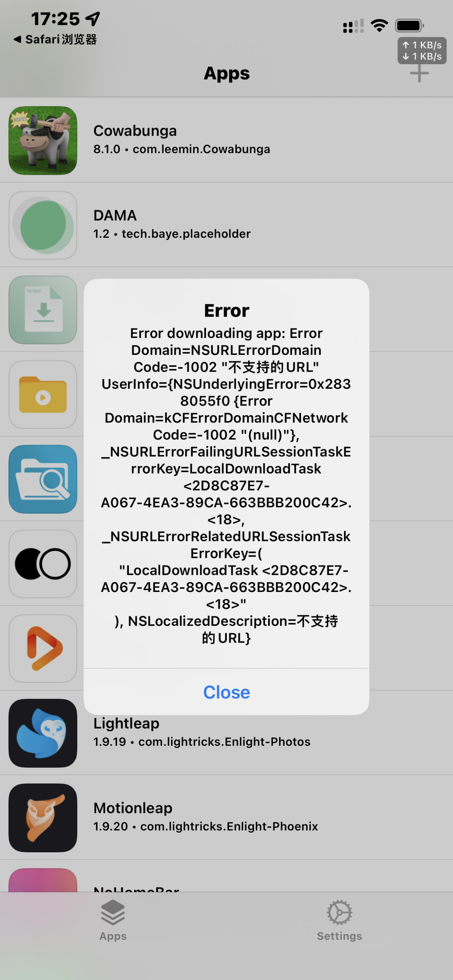
Task: Tap the green download document app icon
Action: click(x=43, y=310)
